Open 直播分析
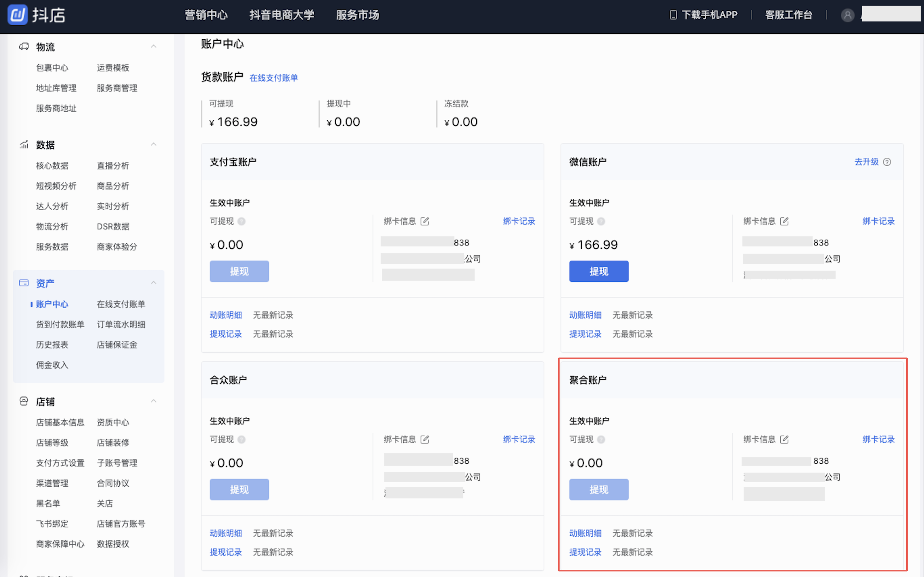The width and height of the screenshot is (924, 577). (113, 165)
